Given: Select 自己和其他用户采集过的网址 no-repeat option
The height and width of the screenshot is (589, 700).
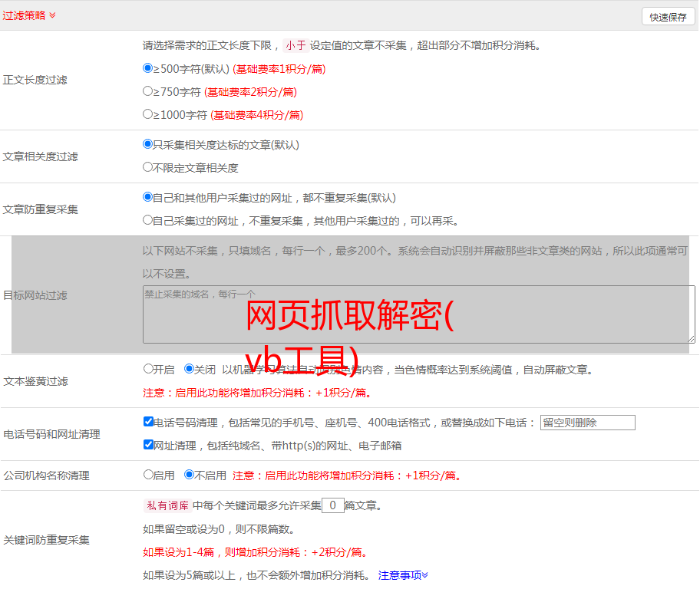Looking at the screenshot, I should [148, 197].
